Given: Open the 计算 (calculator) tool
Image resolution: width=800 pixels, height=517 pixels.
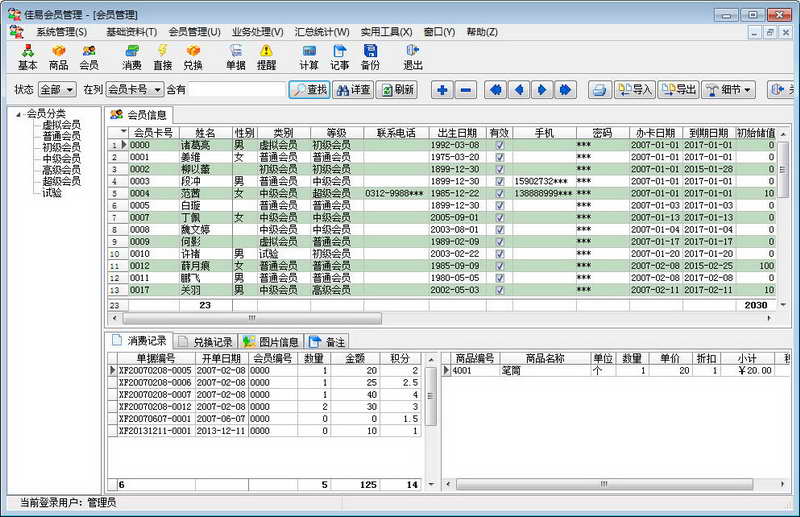Looking at the screenshot, I should [x=309, y=56].
